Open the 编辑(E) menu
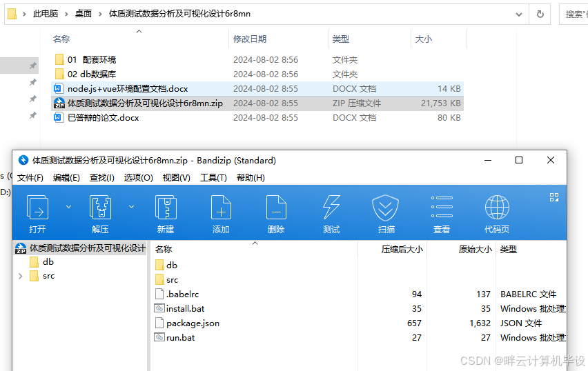Screen dimensions: 588x371 [66, 178]
